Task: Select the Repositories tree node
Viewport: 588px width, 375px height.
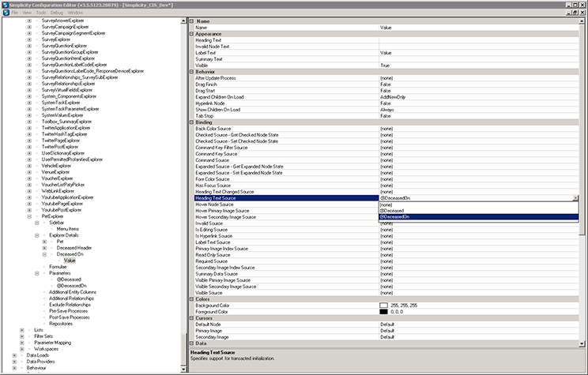Action: coord(61,324)
